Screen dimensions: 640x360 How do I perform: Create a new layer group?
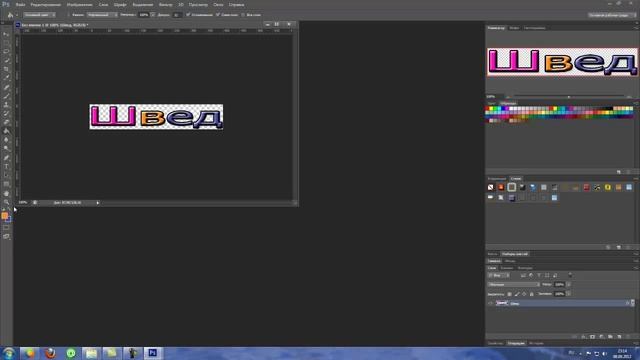(610, 337)
